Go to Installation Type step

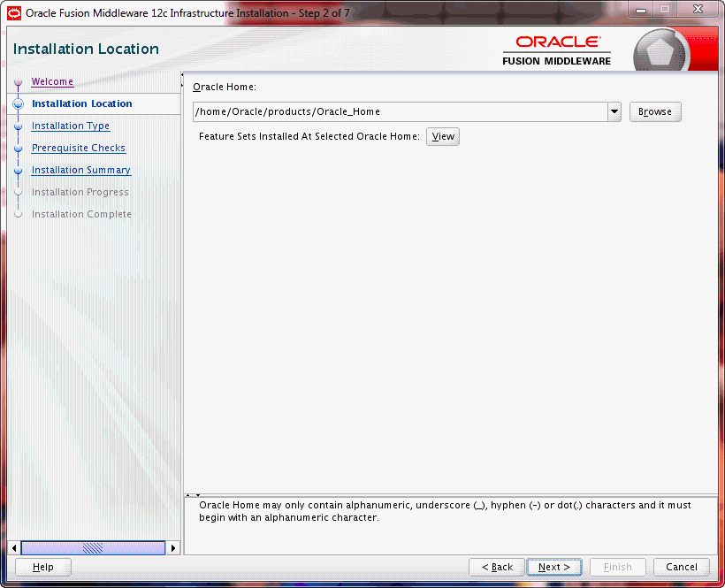pos(70,126)
